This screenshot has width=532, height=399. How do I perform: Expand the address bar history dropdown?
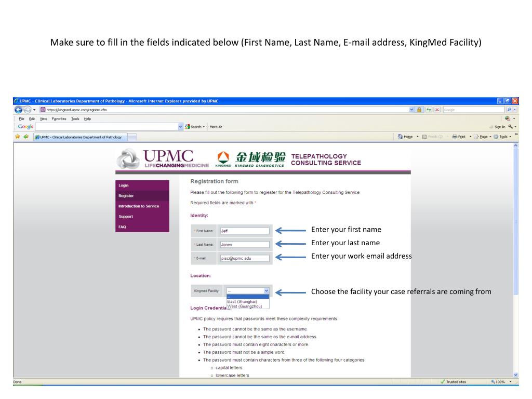pos(411,109)
